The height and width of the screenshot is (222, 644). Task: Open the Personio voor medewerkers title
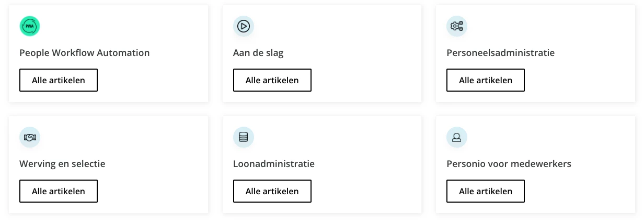click(509, 164)
